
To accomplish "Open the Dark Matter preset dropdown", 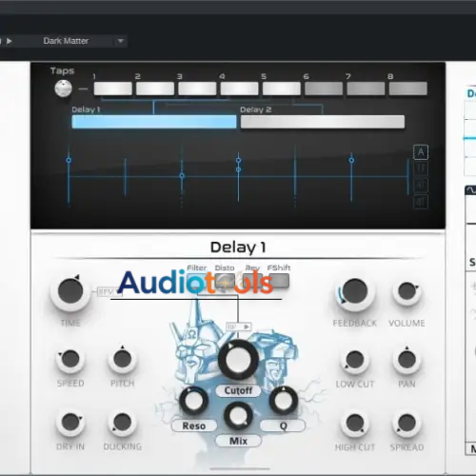I will [121, 41].
